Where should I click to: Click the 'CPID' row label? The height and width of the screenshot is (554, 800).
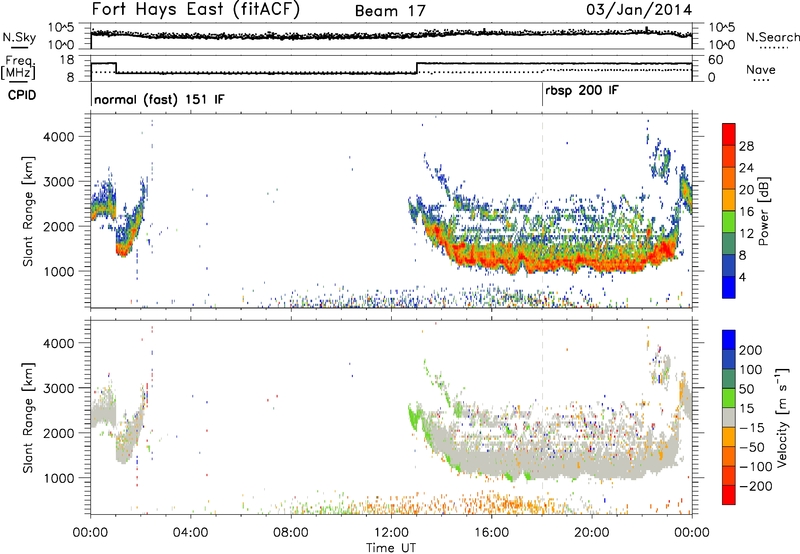22,95
